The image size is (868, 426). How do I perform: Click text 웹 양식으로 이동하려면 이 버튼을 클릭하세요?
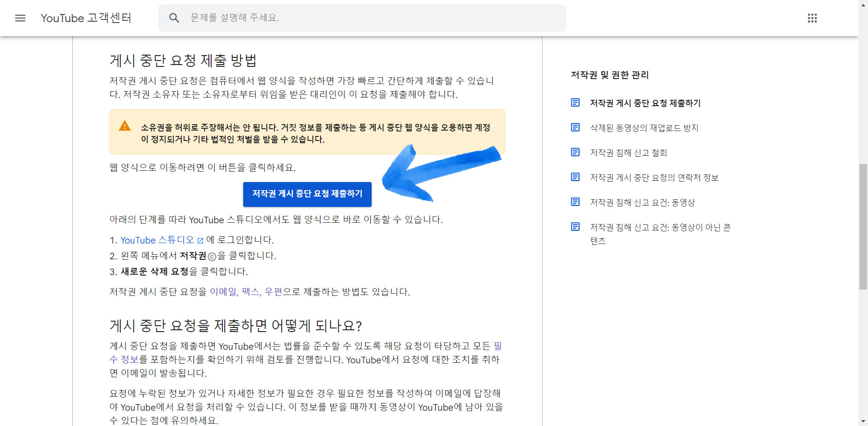(203, 168)
